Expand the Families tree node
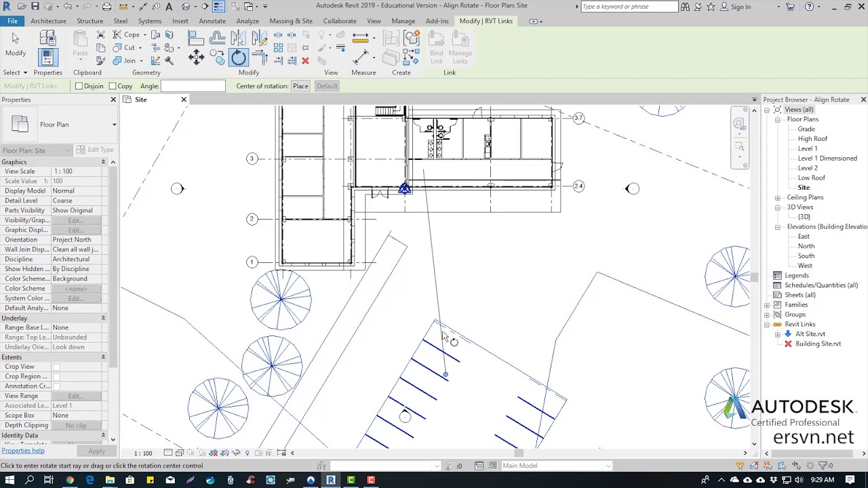The image size is (868, 488). (767, 305)
